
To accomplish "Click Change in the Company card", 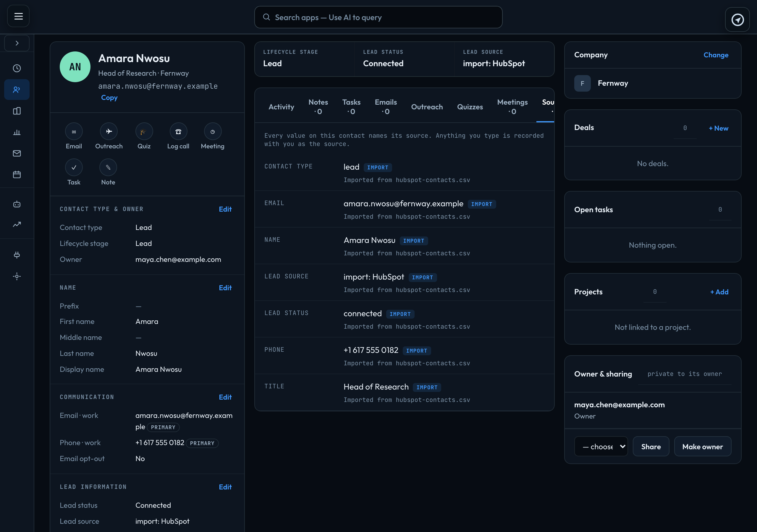I will tap(716, 55).
